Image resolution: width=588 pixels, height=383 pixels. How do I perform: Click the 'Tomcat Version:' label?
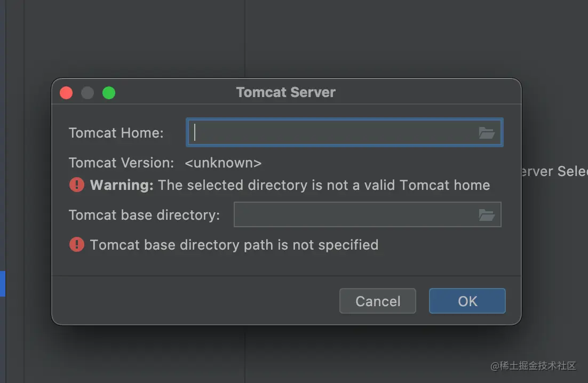[x=122, y=163]
